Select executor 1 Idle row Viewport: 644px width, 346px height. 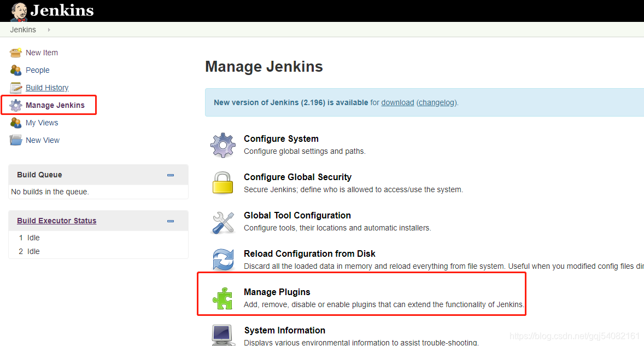pos(98,238)
